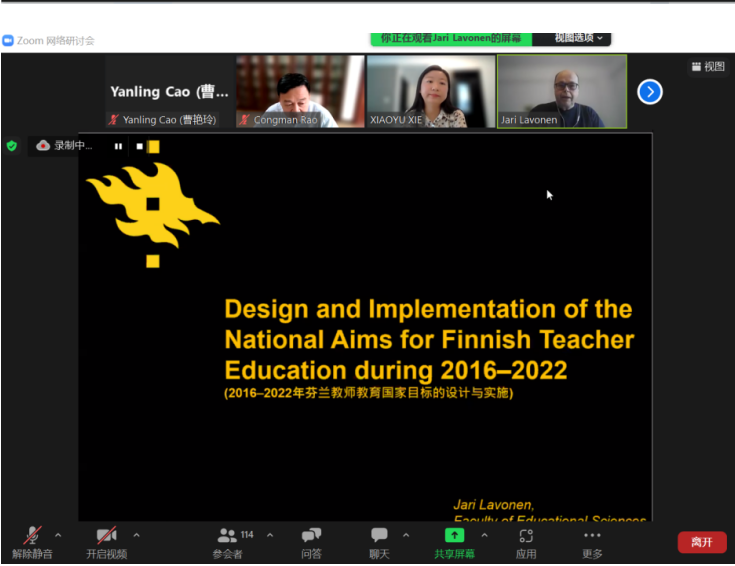Click the green share screen icon

[x=454, y=535]
